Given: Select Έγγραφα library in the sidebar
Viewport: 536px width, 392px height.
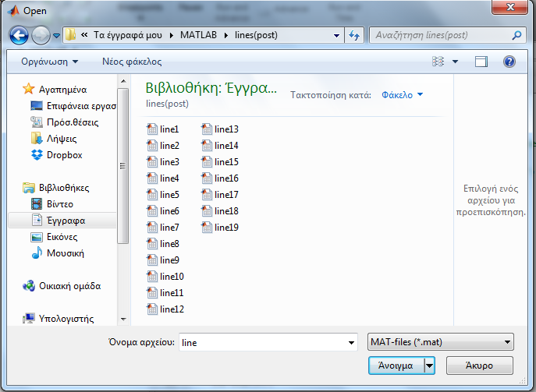Looking at the screenshot, I should [x=62, y=221].
